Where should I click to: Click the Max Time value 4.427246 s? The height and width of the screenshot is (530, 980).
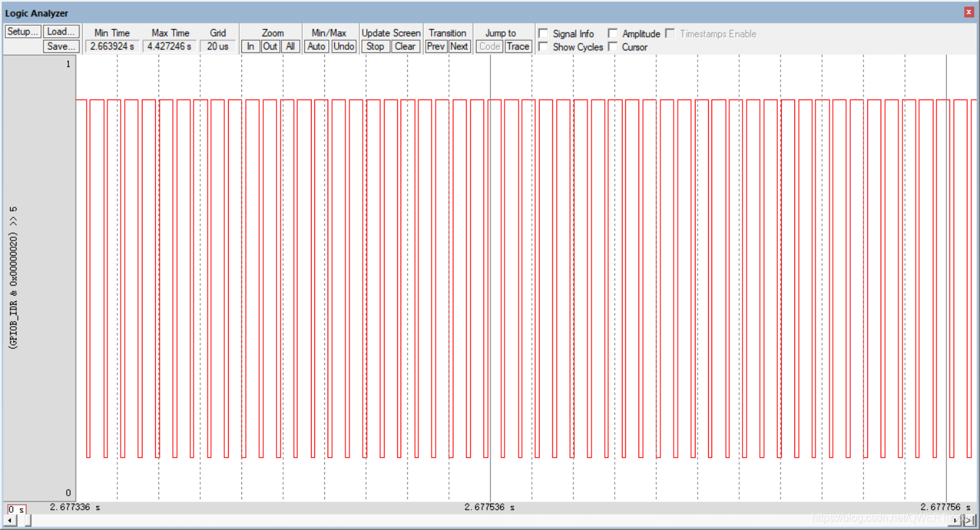pos(170,46)
